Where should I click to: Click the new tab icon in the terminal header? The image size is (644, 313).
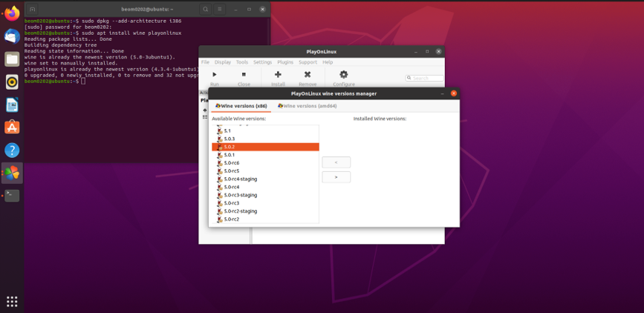33,9
